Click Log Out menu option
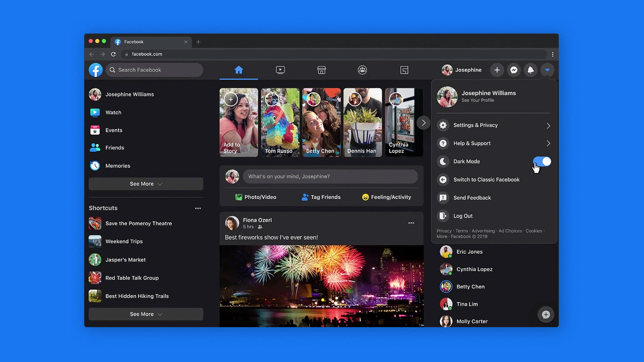Viewport: 644px width, 362px height. (463, 216)
